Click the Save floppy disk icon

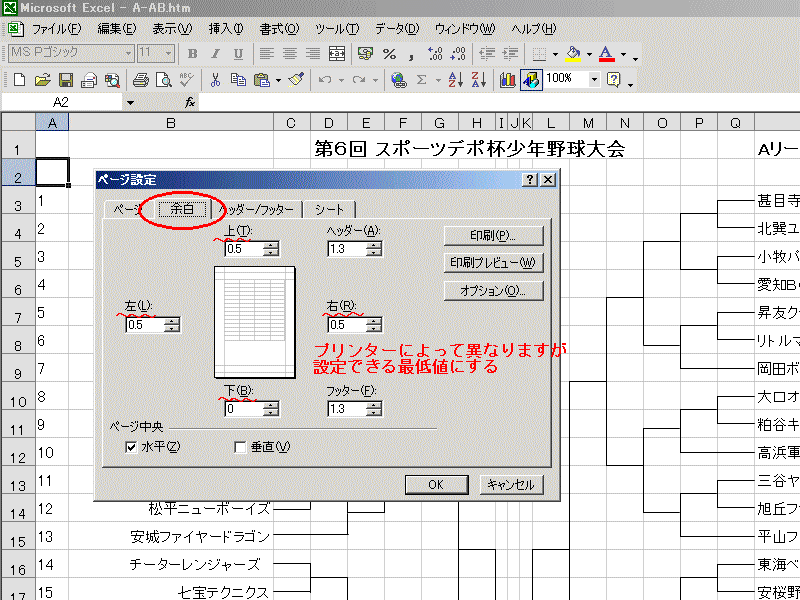tap(66, 79)
